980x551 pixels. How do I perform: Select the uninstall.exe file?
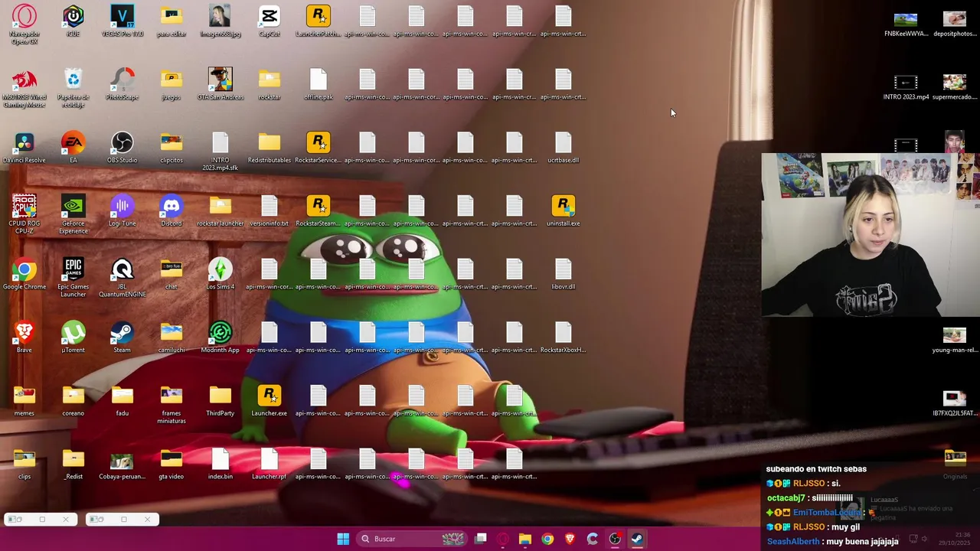[x=563, y=210]
